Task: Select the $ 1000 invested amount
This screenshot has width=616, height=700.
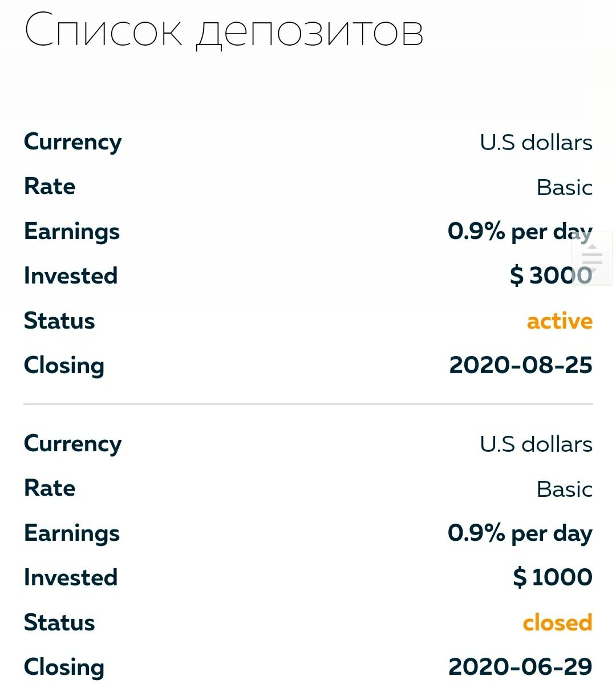Action: pyautogui.click(x=553, y=577)
